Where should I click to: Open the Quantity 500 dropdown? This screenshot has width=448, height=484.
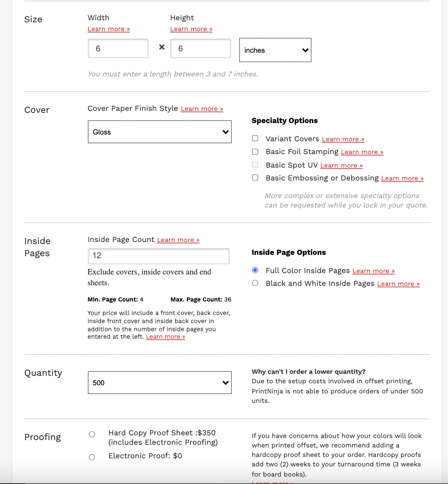160,383
